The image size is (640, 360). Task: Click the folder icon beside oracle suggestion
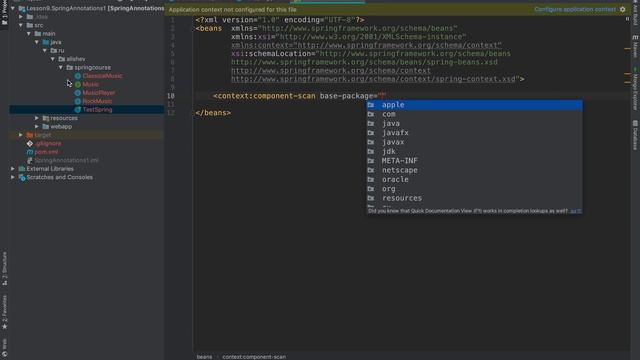pos(371,180)
